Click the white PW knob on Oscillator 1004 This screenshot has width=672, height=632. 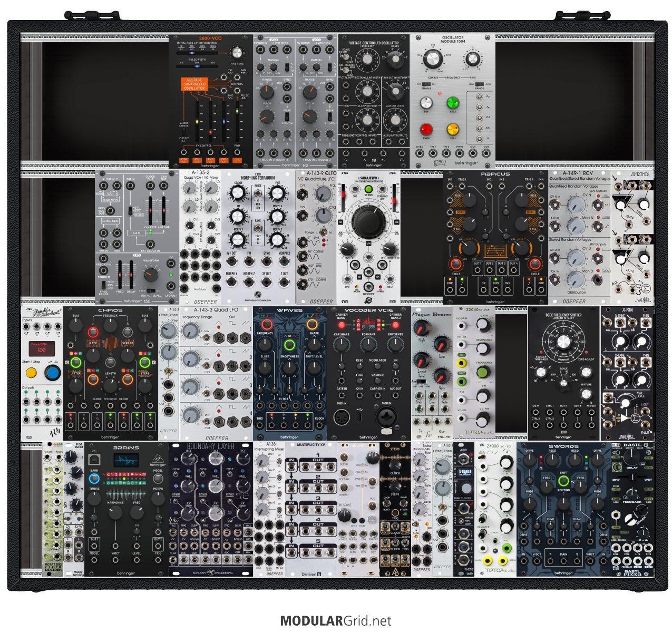[426, 103]
